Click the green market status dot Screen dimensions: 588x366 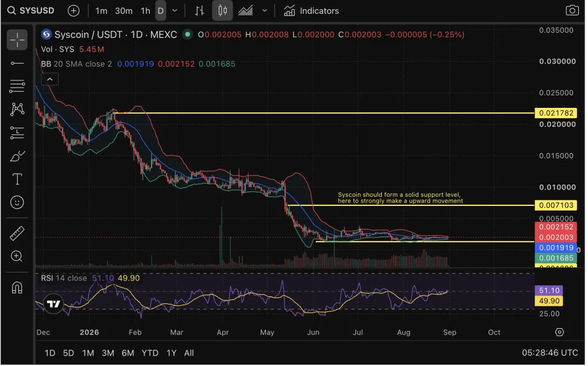(x=187, y=34)
